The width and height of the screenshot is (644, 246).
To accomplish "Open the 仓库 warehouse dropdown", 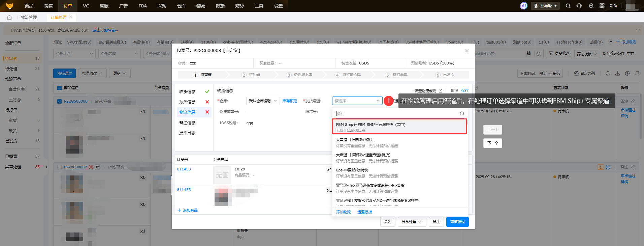I will (x=263, y=101).
